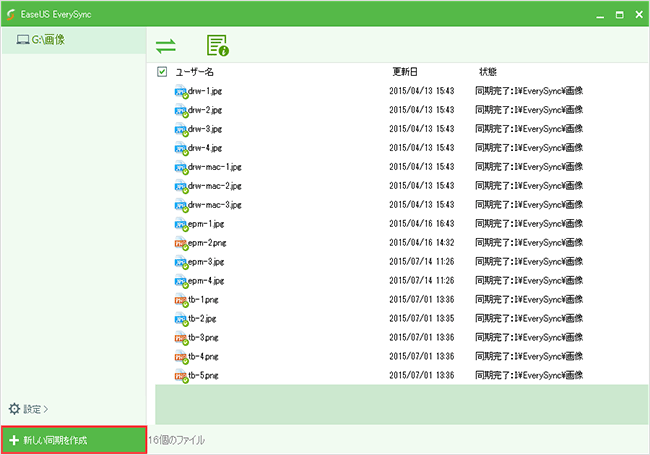Viewport: 650px width, 455px height.
Task: Click the drw-4.jpg file icon
Action: click(181, 149)
